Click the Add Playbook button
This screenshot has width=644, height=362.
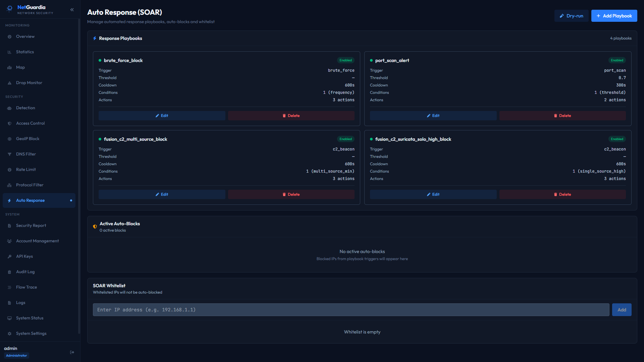(x=614, y=16)
